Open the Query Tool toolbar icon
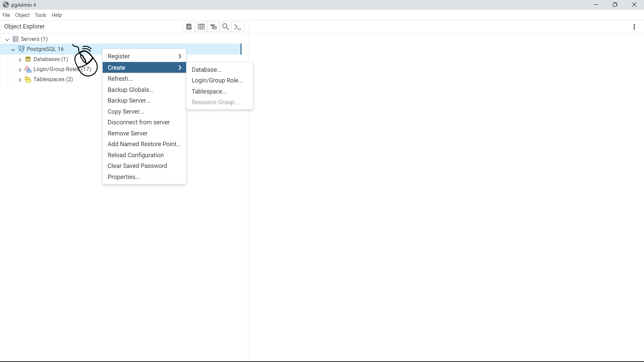The width and height of the screenshot is (644, 362). point(189,27)
